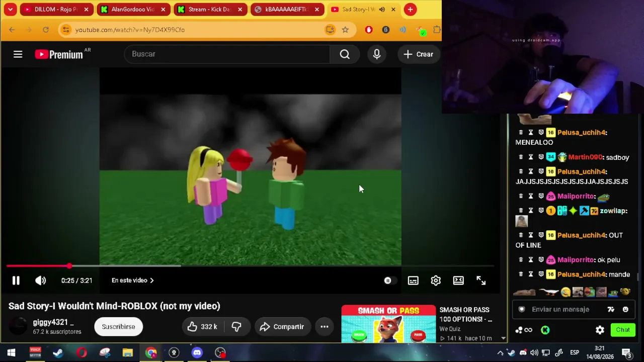Switch the player to theater mode
644x362 pixels.
(x=458, y=281)
